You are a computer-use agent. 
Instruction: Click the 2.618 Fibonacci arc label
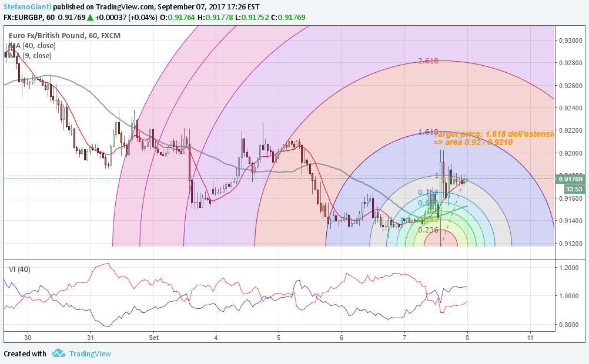(428, 61)
